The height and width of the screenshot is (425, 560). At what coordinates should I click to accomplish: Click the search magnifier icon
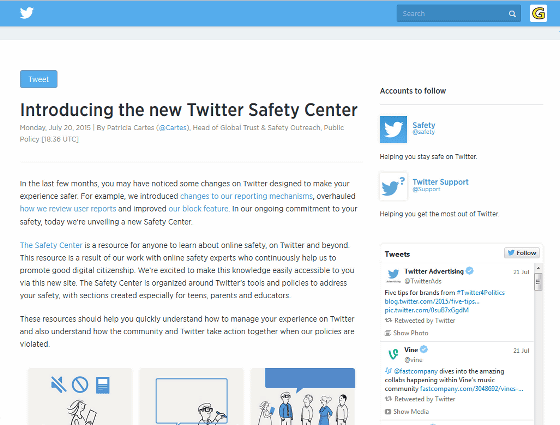click(512, 14)
